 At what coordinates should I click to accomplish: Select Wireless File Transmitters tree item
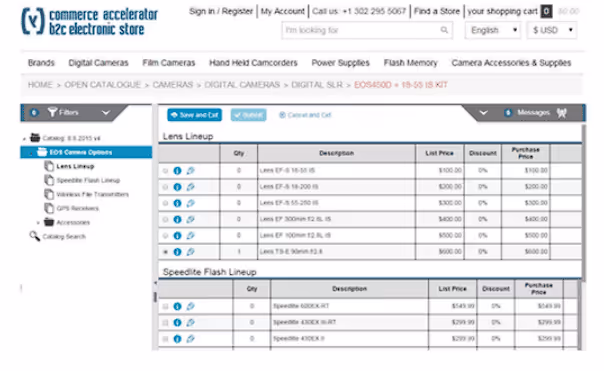[x=92, y=194]
